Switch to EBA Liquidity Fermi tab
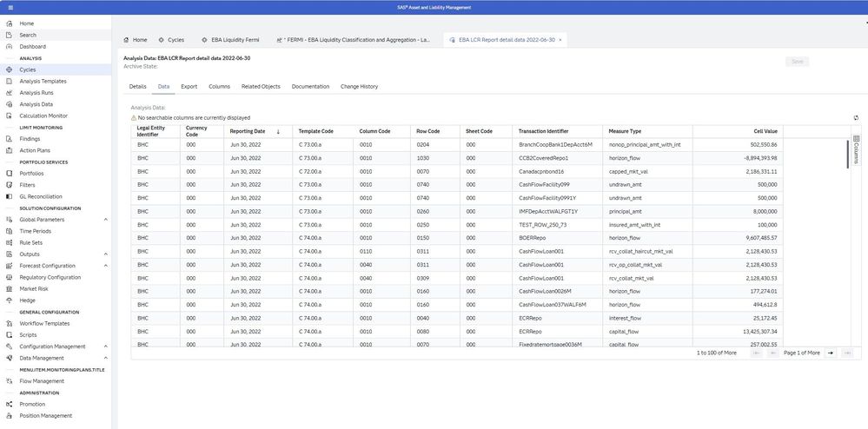 pyautogui.click(x=230, y=41)
